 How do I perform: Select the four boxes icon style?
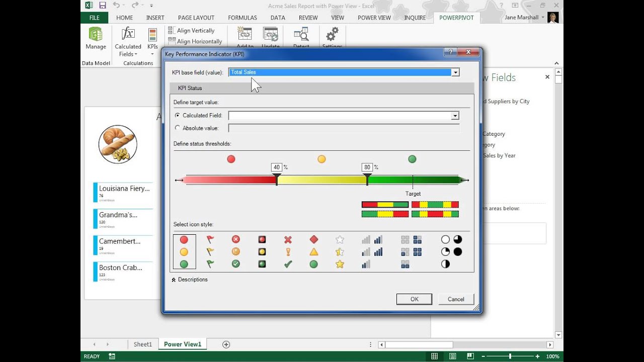(x=411, y=252)
